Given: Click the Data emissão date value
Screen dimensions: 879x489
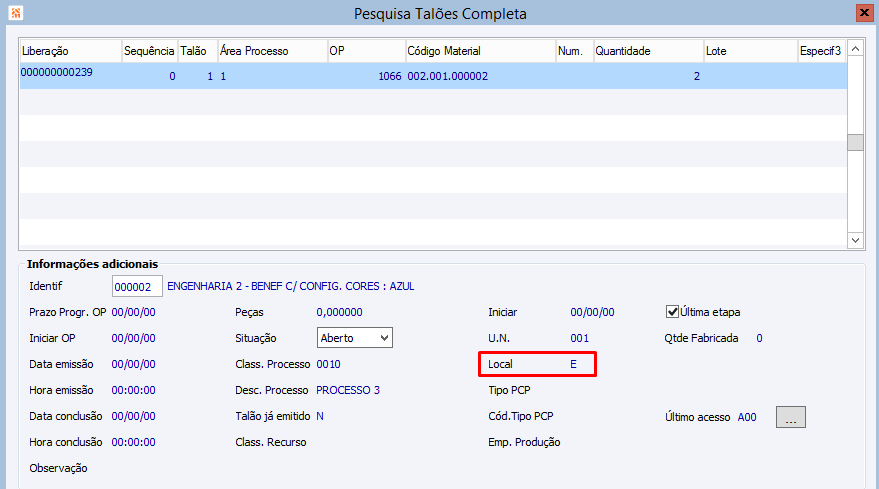Looking at the screenshot, I should pos(133,364).
